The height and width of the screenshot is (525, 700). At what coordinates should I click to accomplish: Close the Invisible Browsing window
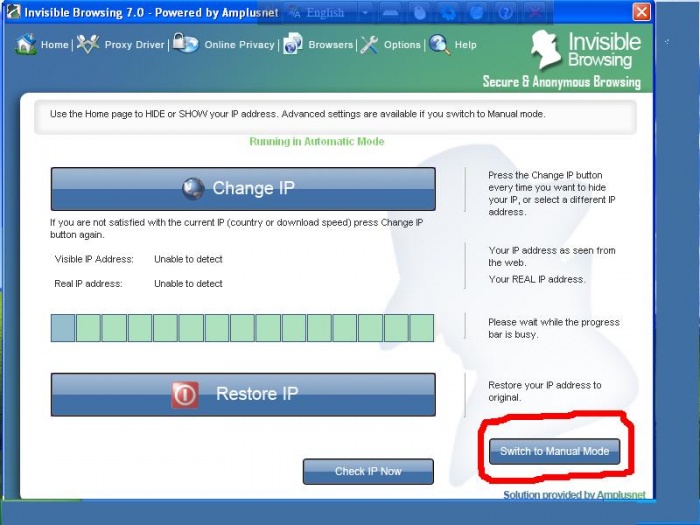pos(642,12)
